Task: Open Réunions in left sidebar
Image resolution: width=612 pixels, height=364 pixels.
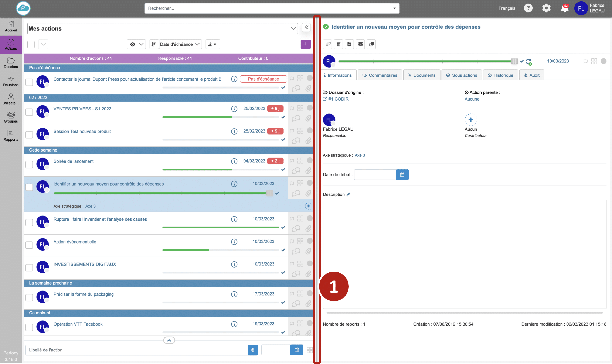Action: pyautogui.click(x=11, y=81)
